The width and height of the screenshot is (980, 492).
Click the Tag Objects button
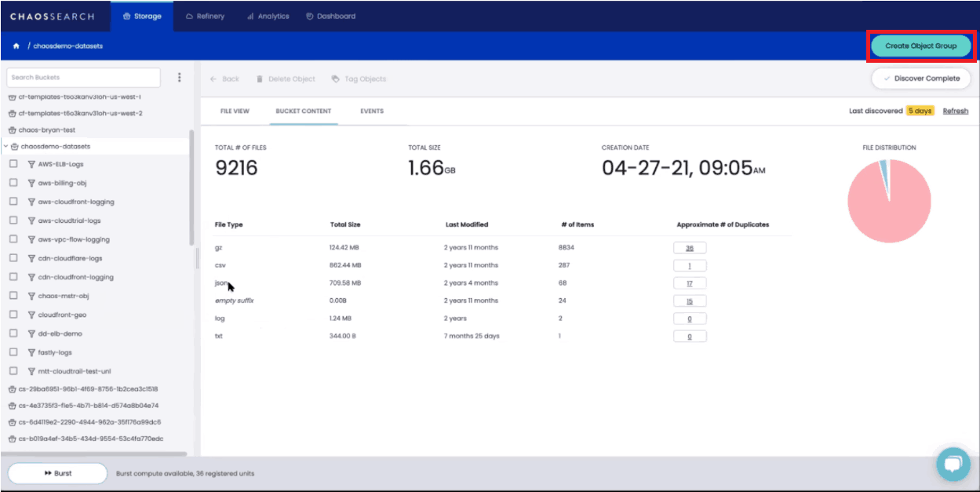point(359,78)
